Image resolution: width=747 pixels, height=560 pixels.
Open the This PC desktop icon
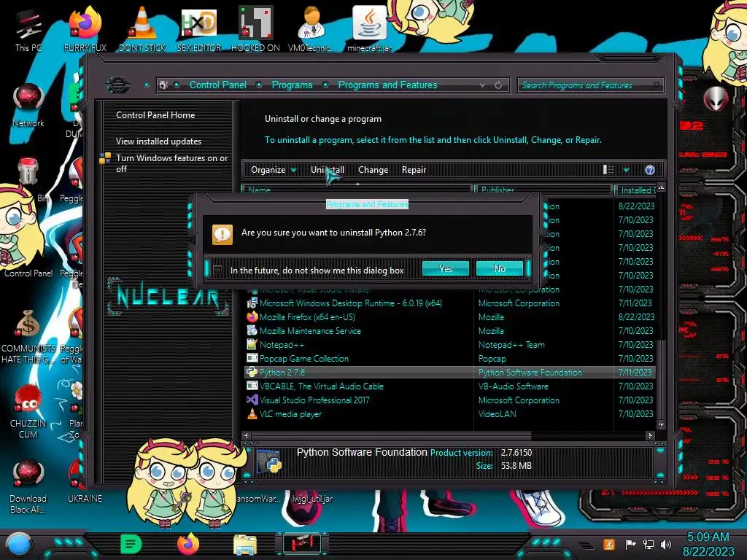(x=28, y=30)
